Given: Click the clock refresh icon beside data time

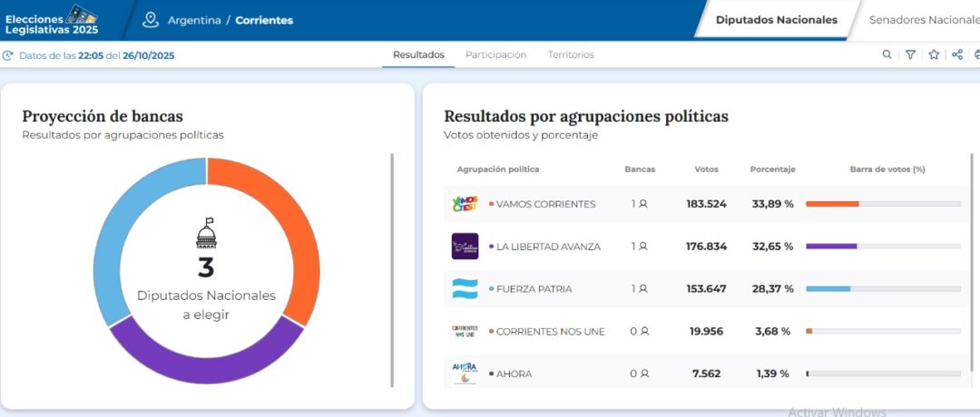Looking at the screenshot, I should [8, 56].
